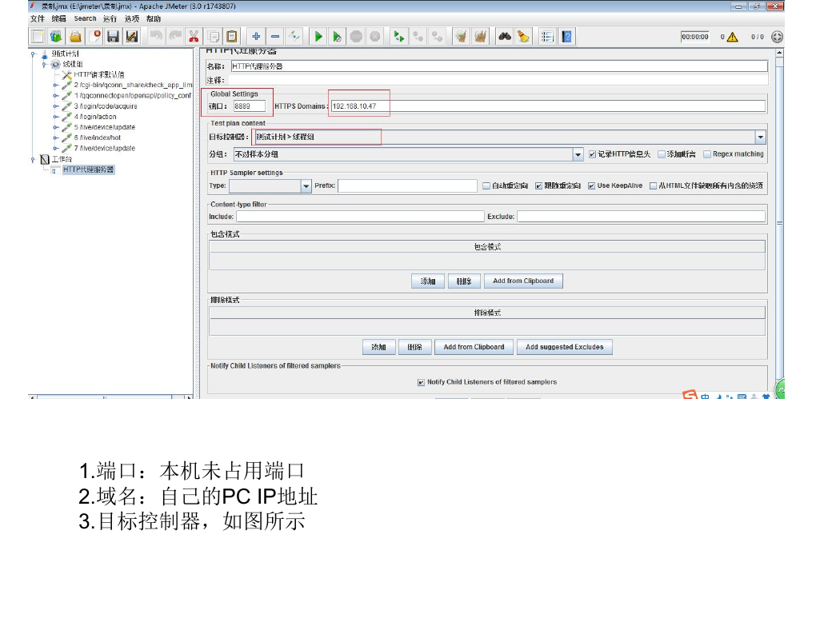Click the HTTPS Domains input field

548,106
